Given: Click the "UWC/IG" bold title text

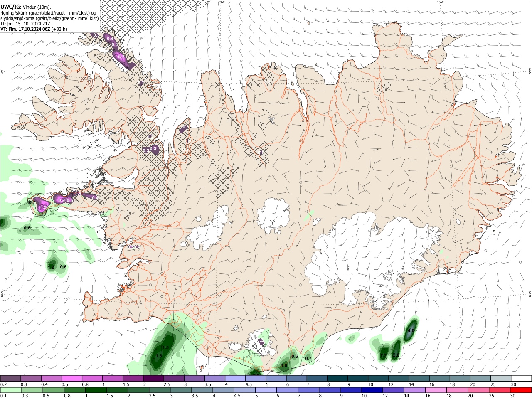Looking at the screenshot, I should pos(10,7).
